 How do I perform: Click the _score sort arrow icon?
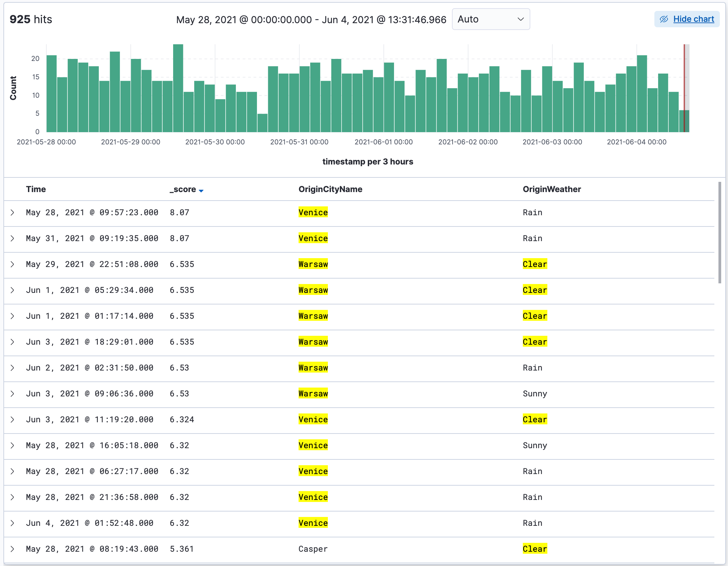pyautogui.click(x=201, y=191)
